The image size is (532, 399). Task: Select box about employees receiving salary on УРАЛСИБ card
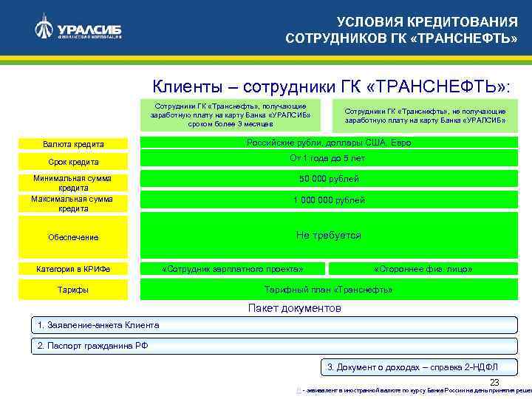231,115
